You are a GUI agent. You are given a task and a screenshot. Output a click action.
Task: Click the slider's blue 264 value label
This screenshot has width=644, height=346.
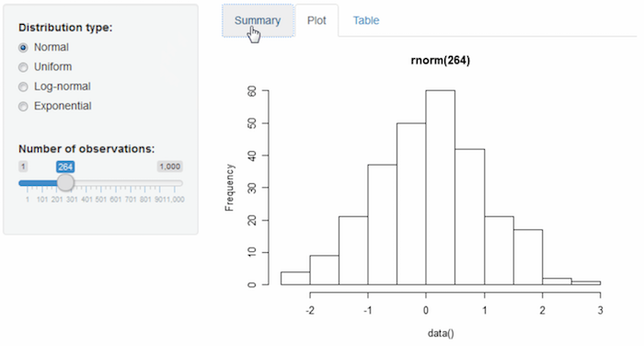pyautogui.click(x=65, y=167)
